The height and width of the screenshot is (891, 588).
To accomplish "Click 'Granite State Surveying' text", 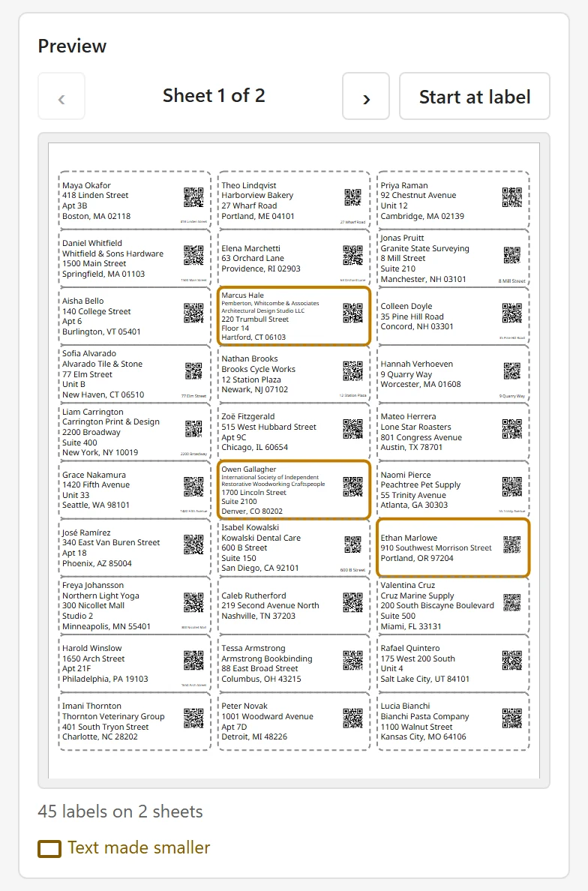I will 425,248.
